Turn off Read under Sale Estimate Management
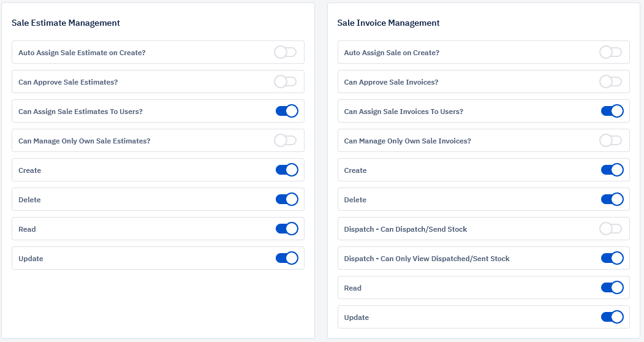Viewport: 644px width, 342px height. pos(287,229)
